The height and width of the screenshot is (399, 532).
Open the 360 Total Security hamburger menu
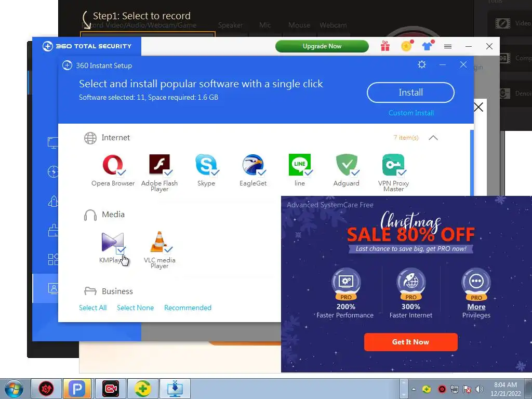pyautogui.click(x=448, y=46)
